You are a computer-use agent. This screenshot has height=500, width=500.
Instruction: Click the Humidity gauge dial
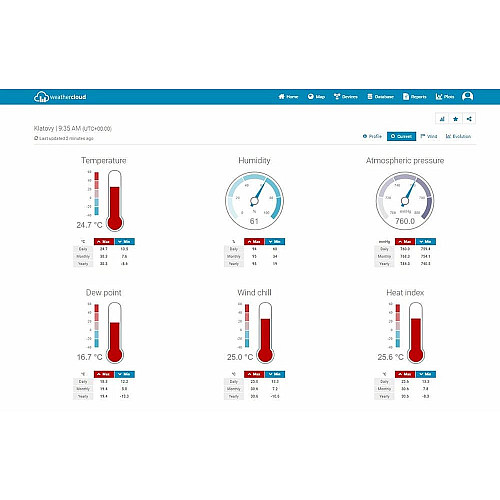(x=254, y=201)
